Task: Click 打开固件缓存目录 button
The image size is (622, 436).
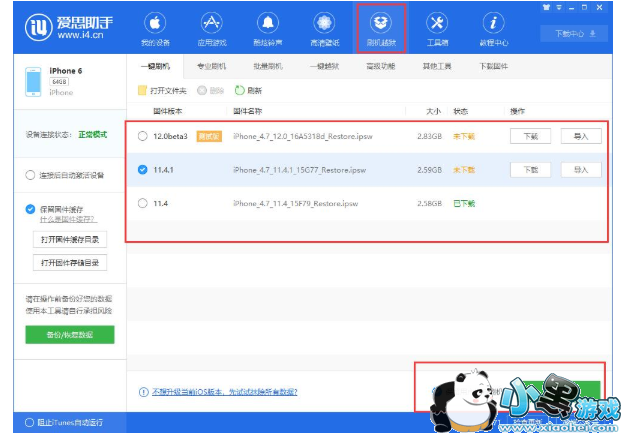Action: tap(70, 239)
